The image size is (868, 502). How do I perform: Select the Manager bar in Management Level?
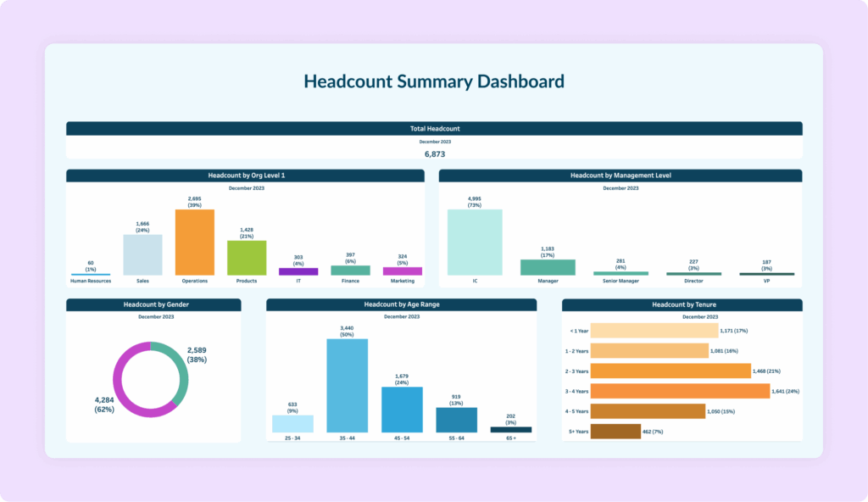click(548, 267)
